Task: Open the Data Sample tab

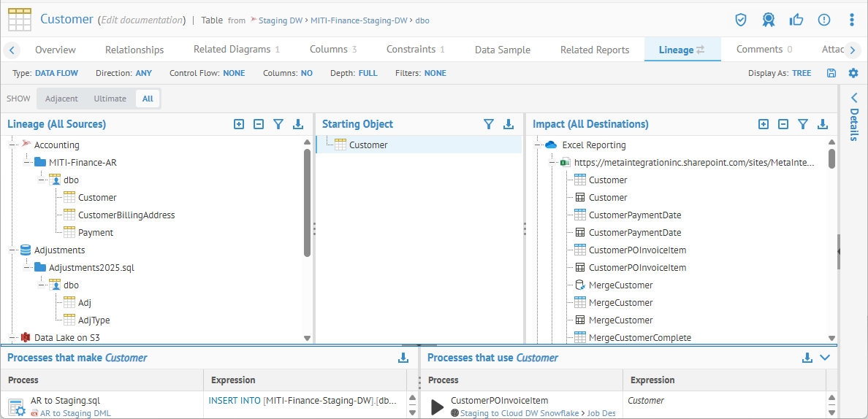Action: pyautogui.click(x=502, y=50)
